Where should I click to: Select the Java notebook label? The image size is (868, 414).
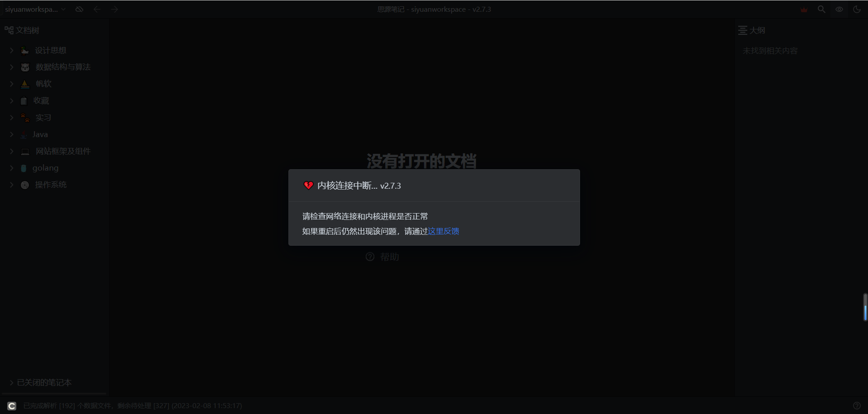(x=40, y=134)
